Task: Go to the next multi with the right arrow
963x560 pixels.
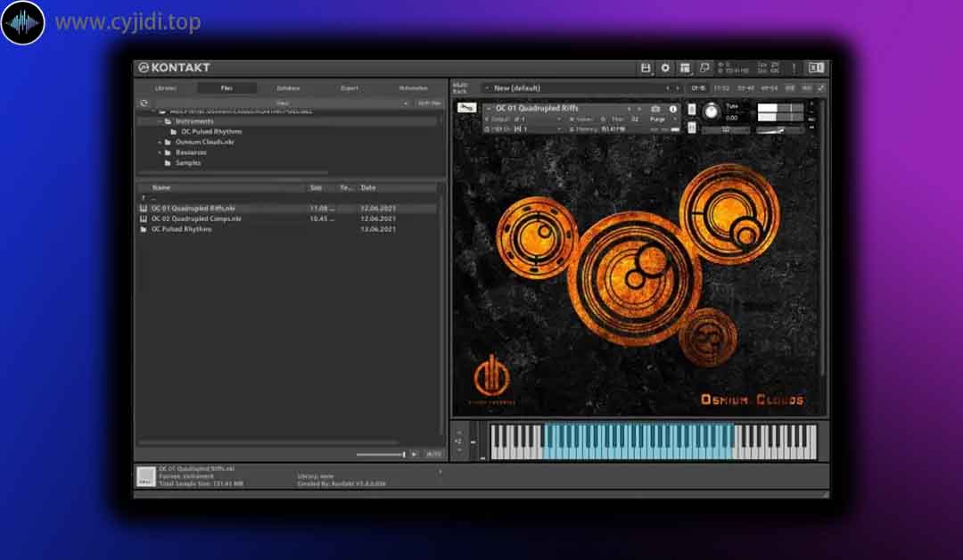Action: (x=678, y=88)
